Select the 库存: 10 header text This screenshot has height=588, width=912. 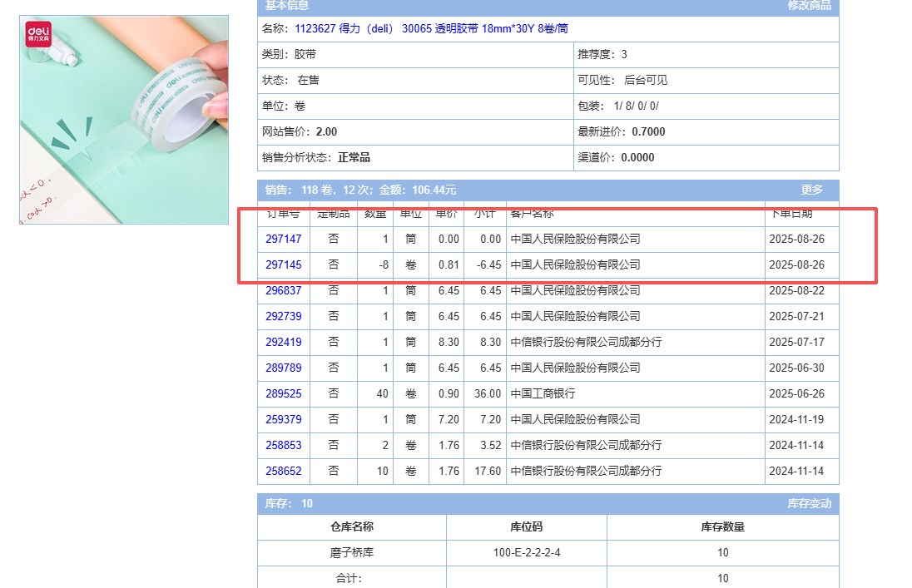click(x=289, y=504)
